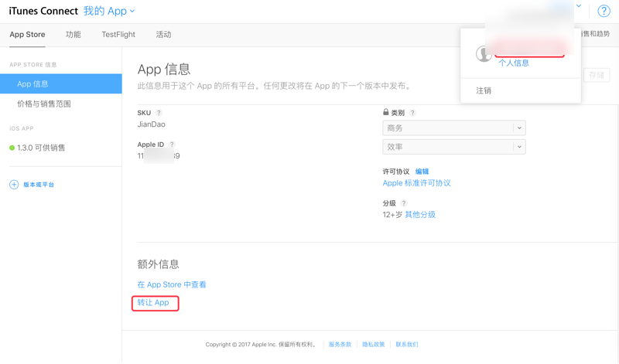619x364 pixels.
Task: Open the 商务 category dropdown
Action: pyautogui.click(x=454, y=128)
